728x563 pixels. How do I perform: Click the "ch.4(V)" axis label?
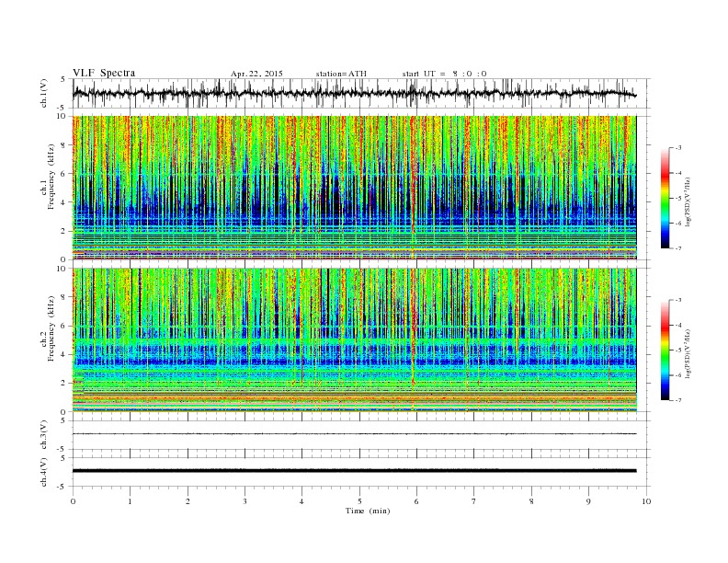coord(44,472)
